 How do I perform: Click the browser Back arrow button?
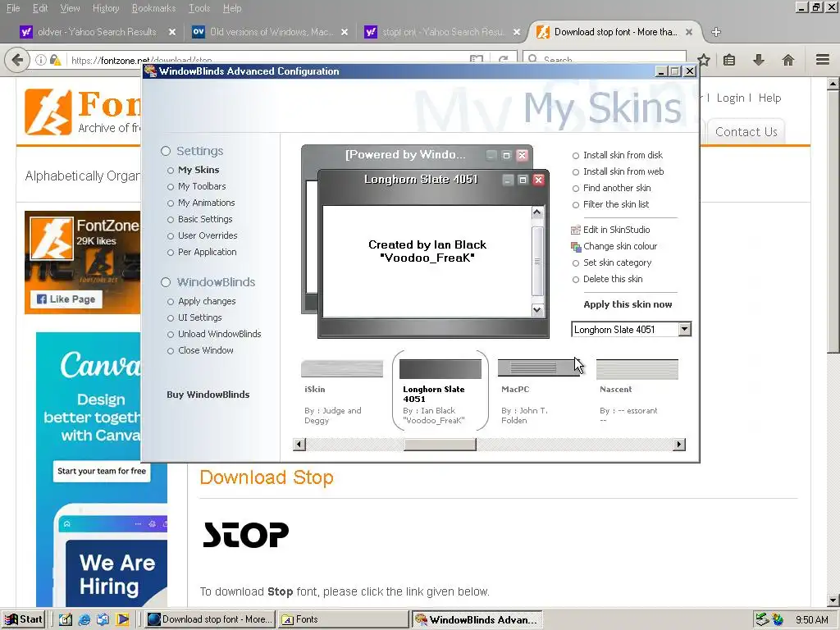(x=17, y=59)
